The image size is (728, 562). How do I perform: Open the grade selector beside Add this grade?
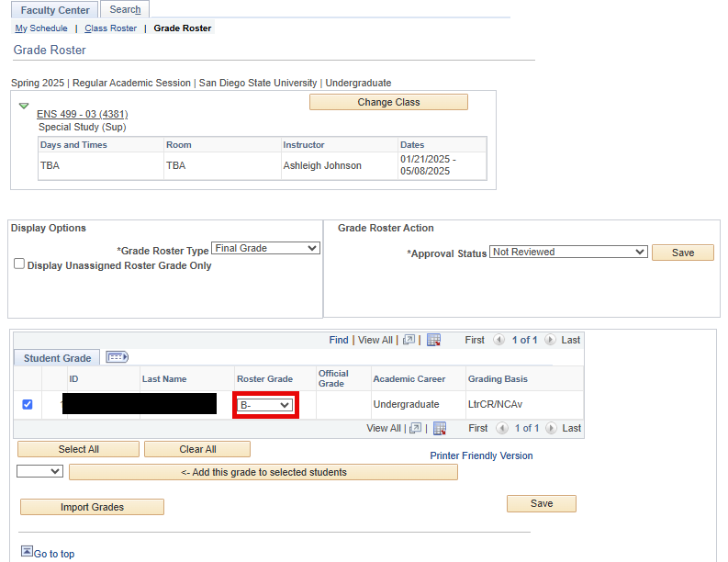click(40, 471)
